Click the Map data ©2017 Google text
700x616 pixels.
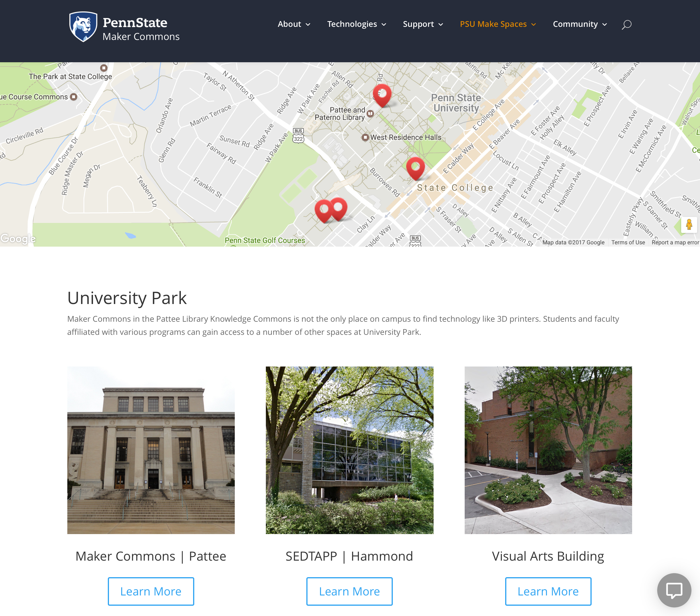point(573,242)
